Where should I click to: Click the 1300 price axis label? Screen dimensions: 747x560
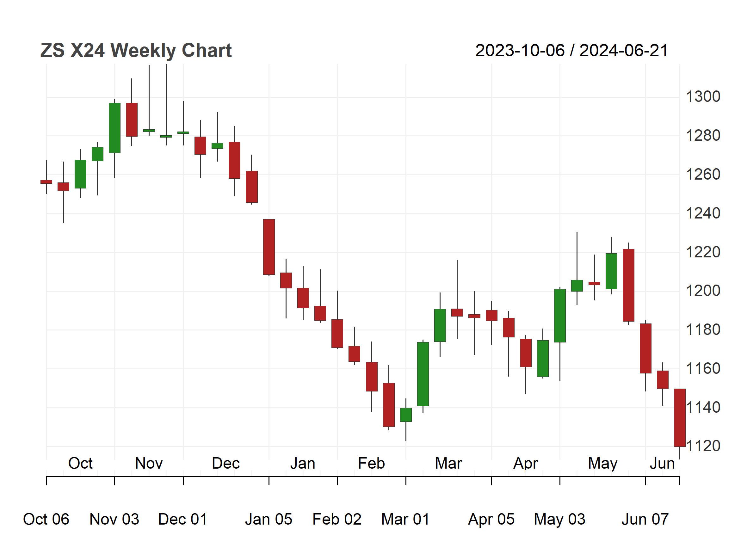point(703,96)
